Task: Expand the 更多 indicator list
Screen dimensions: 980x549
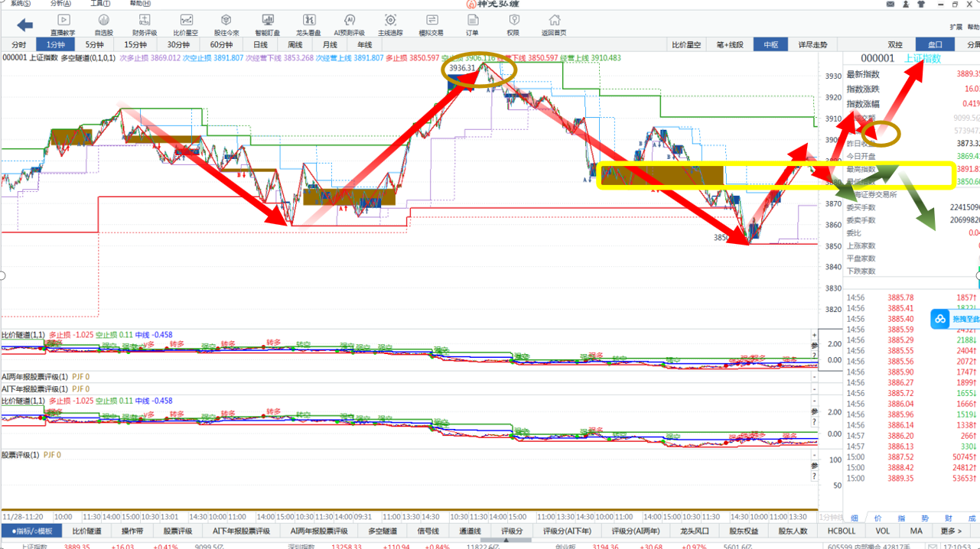Action: click(x=952, y=531)
